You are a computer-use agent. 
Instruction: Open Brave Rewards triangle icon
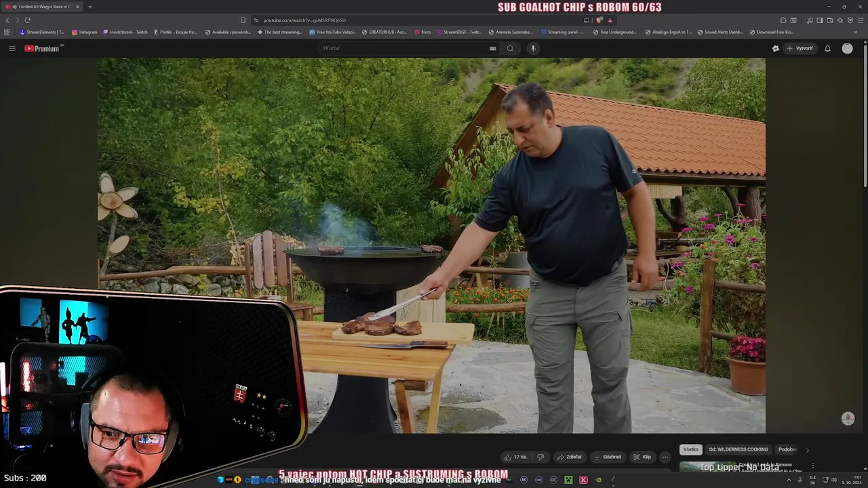click(610, 20)
